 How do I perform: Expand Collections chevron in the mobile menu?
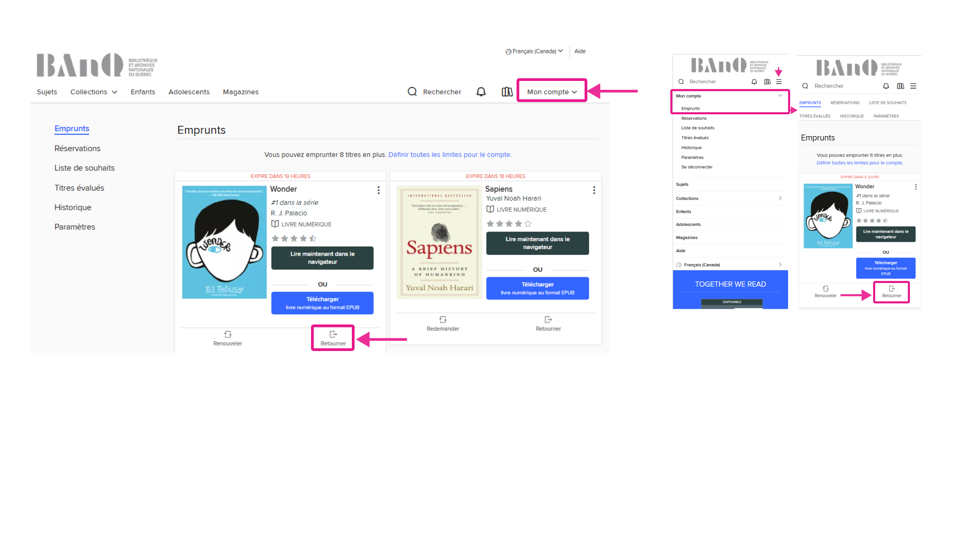pos(780,198)
